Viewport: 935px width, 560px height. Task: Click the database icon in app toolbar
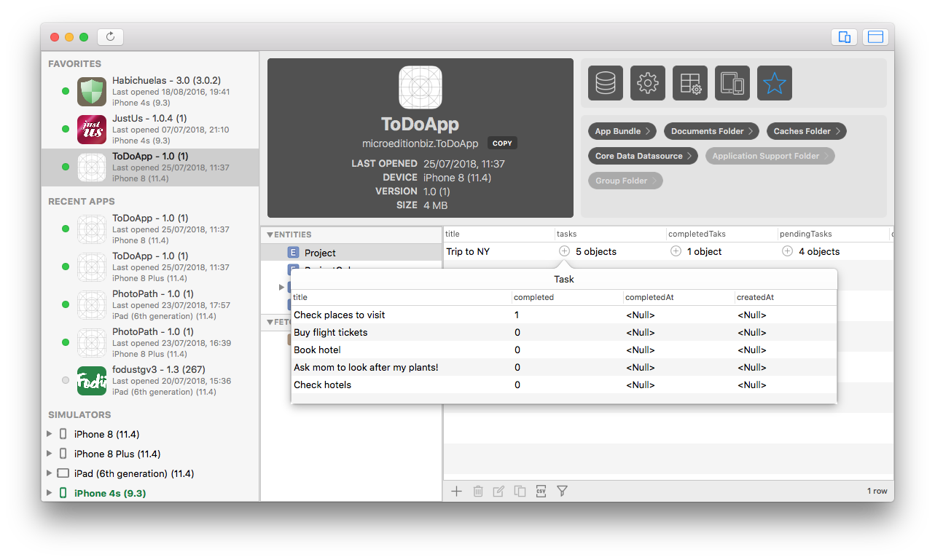click(606, 83)
